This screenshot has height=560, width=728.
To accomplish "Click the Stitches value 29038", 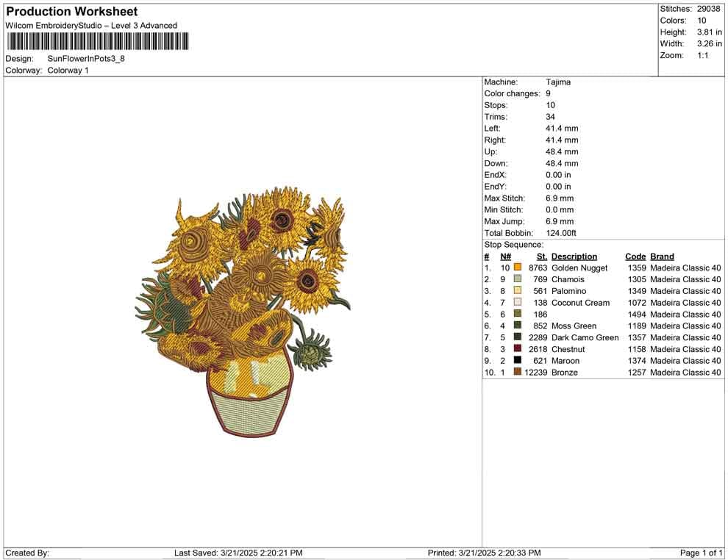I will coord(708,9).
